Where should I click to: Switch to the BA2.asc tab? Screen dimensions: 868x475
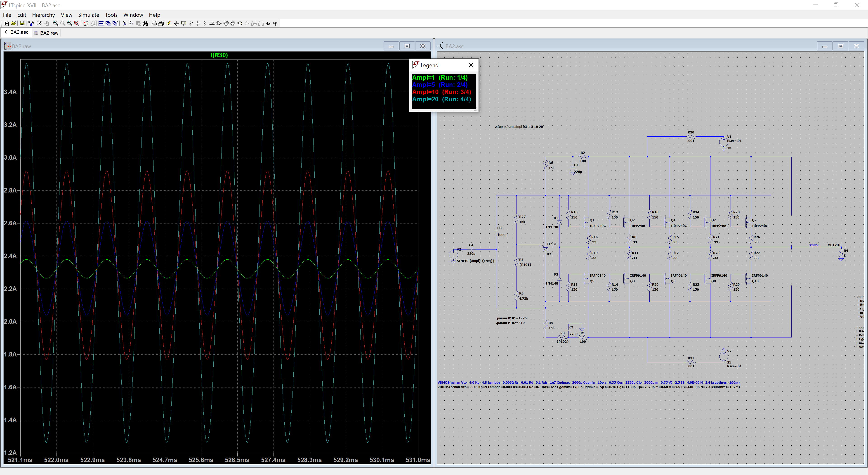pos(17,32)
